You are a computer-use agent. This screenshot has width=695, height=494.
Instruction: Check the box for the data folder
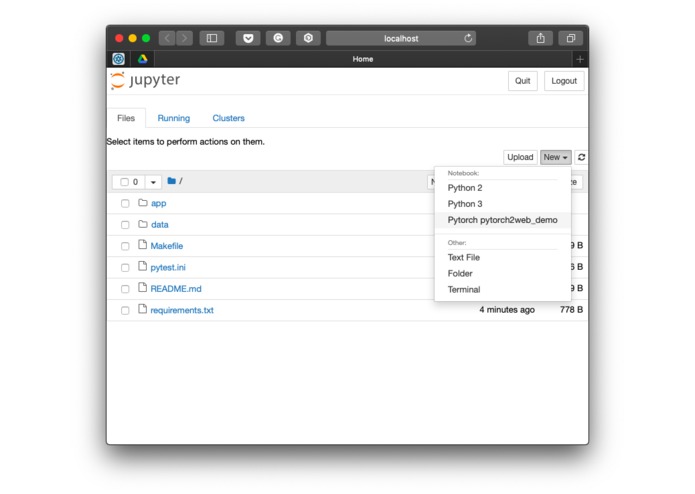point(125,225)
